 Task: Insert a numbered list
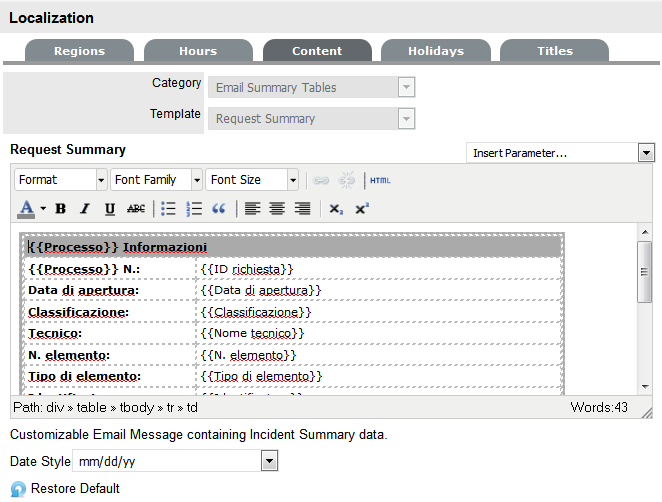tap(194, 209)
